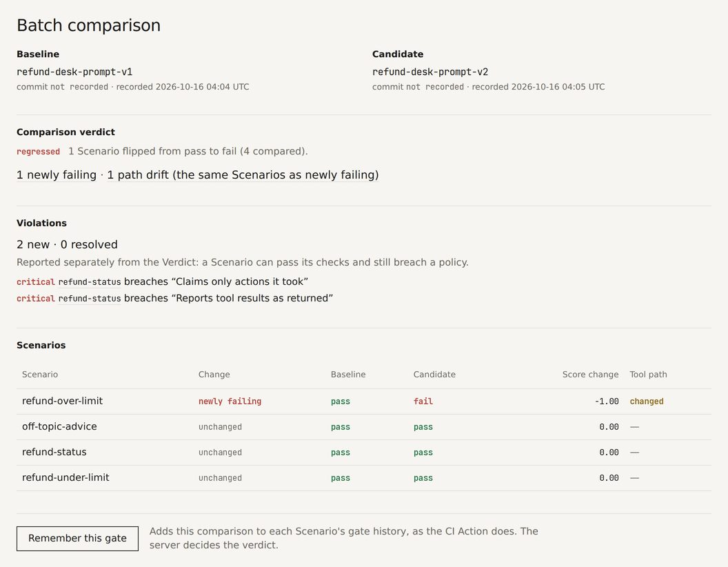Image resolution: width=728 pixels, height=567 pixels.
Task: Click the 'newly failing' change label
Action: (230, 401)
